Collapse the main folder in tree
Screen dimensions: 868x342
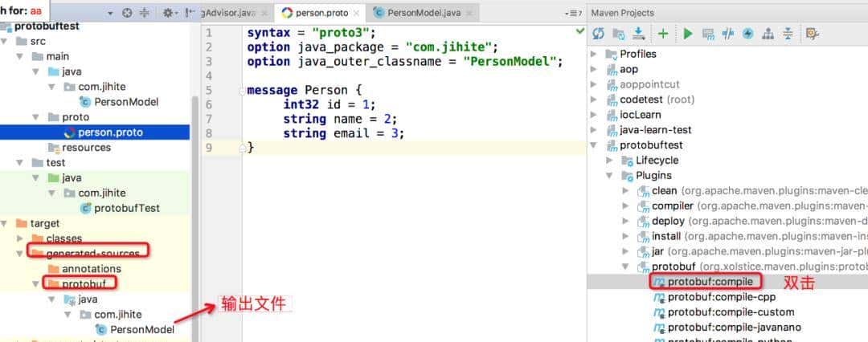(20, 56)
